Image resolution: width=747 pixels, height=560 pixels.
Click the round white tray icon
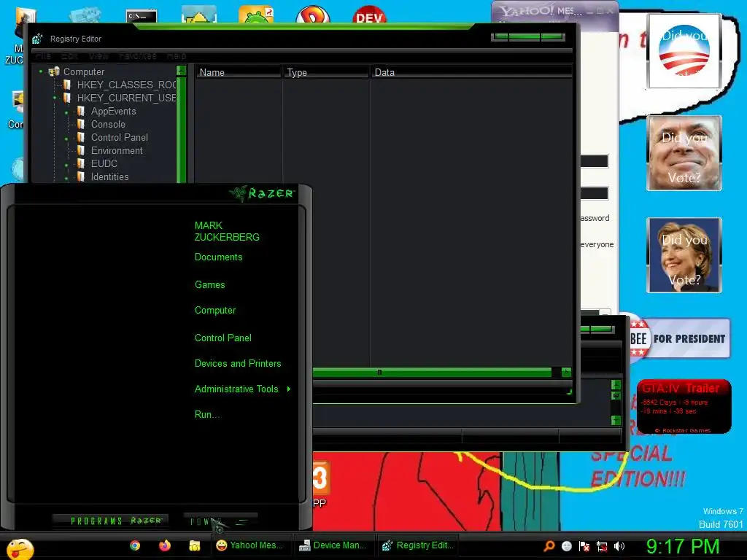pos(566,546)
